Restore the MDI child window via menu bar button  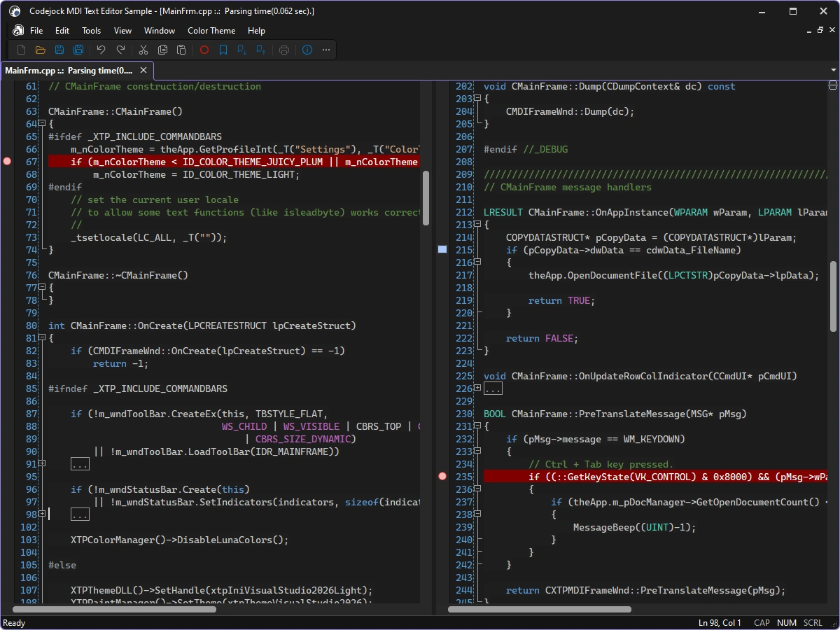(820, 30)
